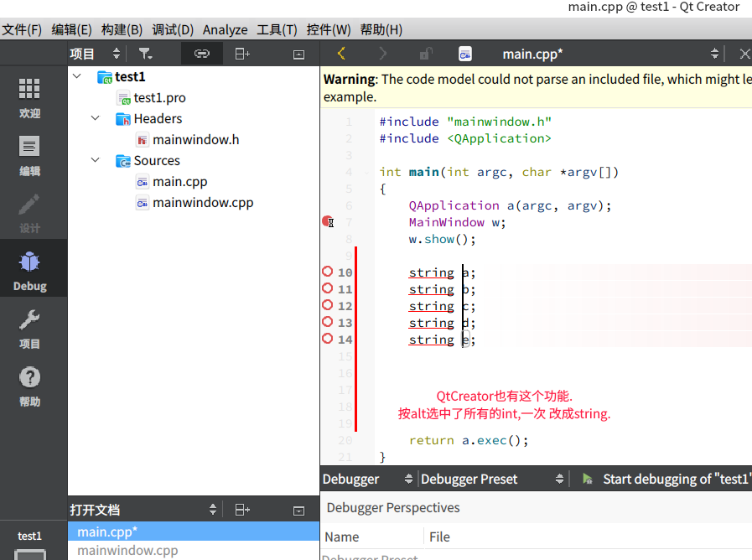Viewport: 752px width, 560px height.
Task: Open mainwindow.cpp from Sources
Action: coord(203,203)
